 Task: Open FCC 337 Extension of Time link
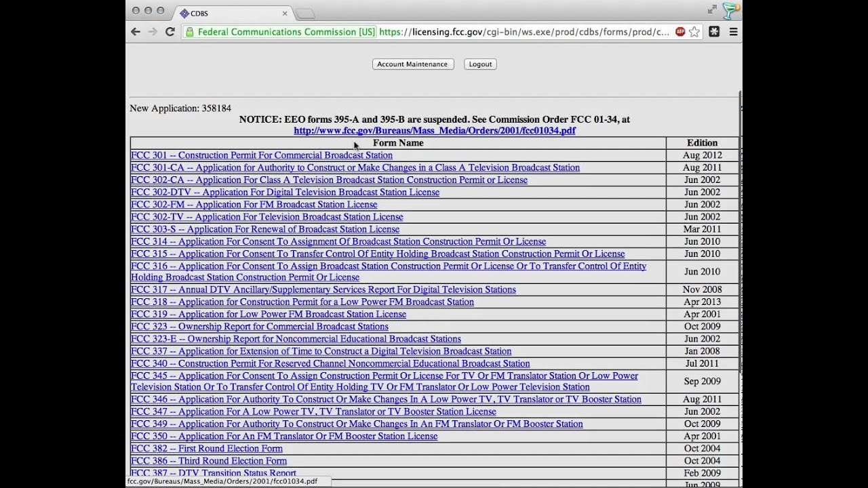pyautogui.click(x=321, y=351)
